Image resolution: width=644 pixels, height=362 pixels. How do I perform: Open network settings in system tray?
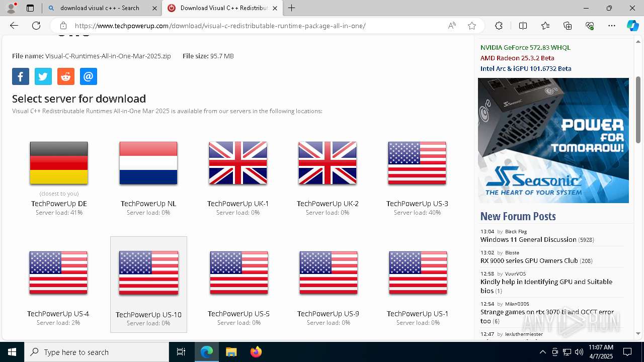567,352
